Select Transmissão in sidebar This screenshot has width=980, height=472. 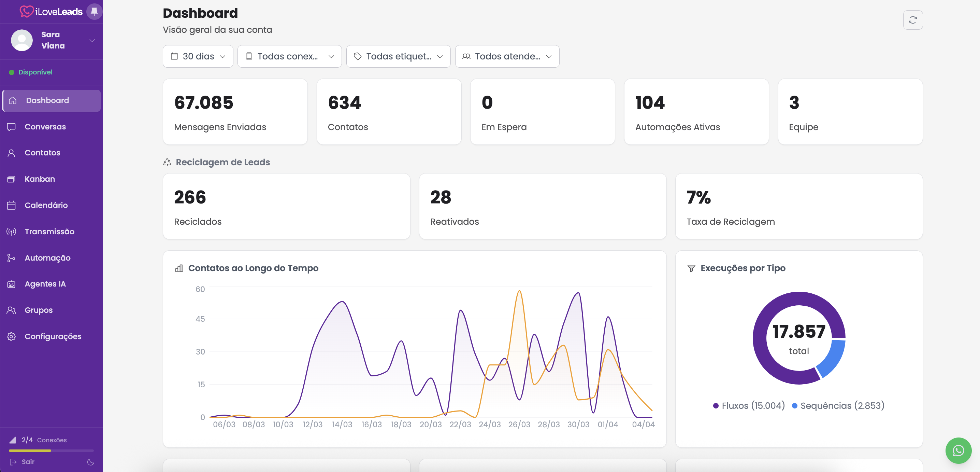click(x=52, y=232)
